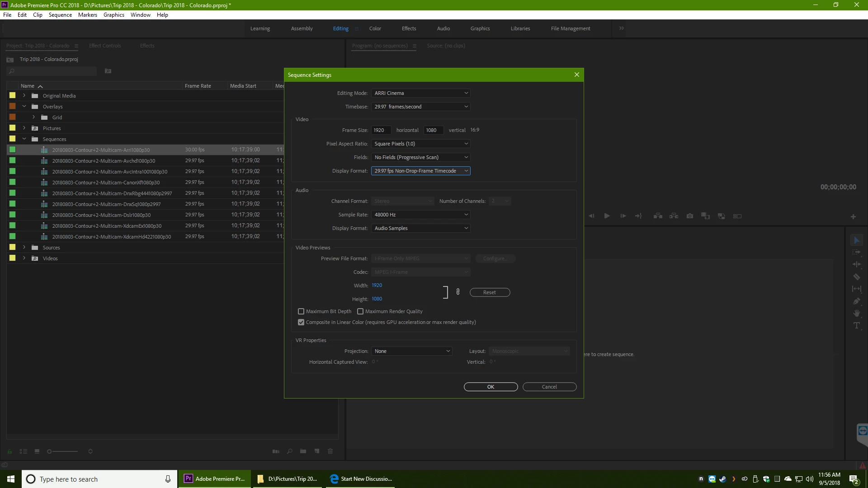The height and width of the screenshot is (488, 868).
Task: Select the Hand tool
Action: [856, 314]
